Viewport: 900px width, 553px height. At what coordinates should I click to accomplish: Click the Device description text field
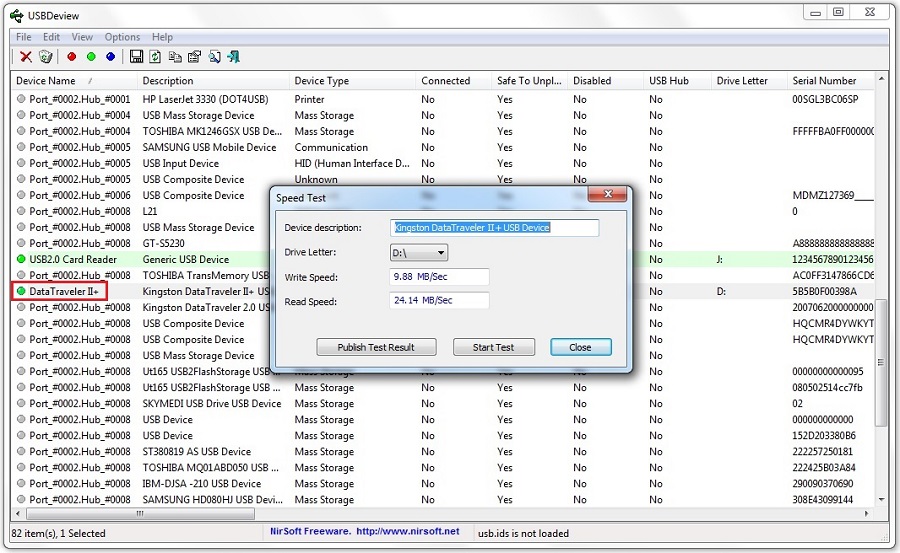point(494,227)
